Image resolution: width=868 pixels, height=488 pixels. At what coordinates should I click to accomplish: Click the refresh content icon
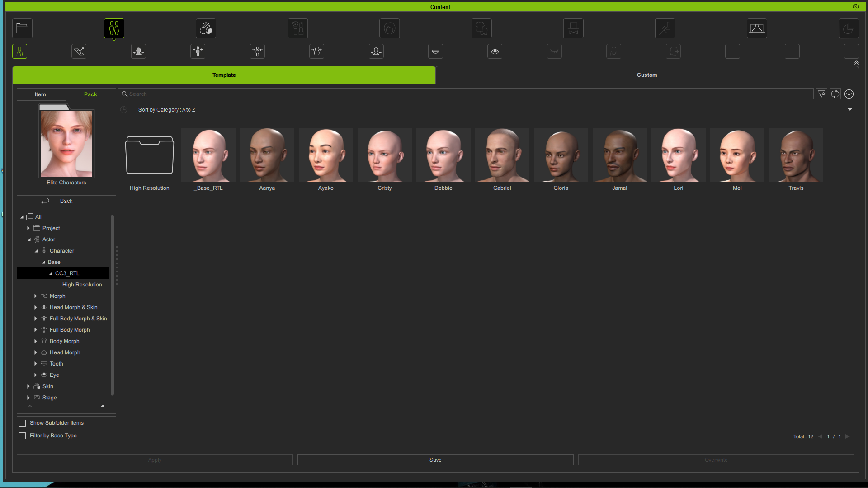[835, 94]
